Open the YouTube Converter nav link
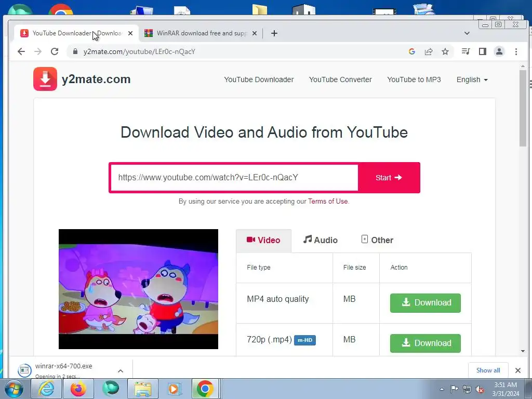The image size is (532, 399). point(340,79)
